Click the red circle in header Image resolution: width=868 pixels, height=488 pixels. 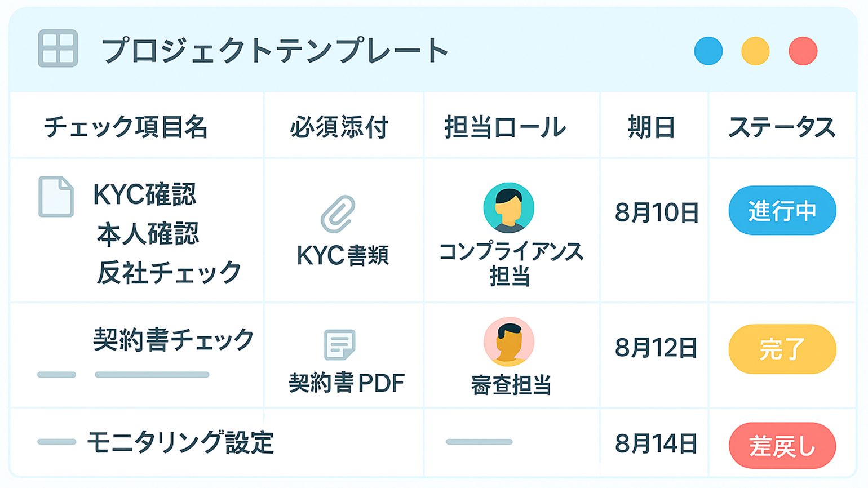803,51
